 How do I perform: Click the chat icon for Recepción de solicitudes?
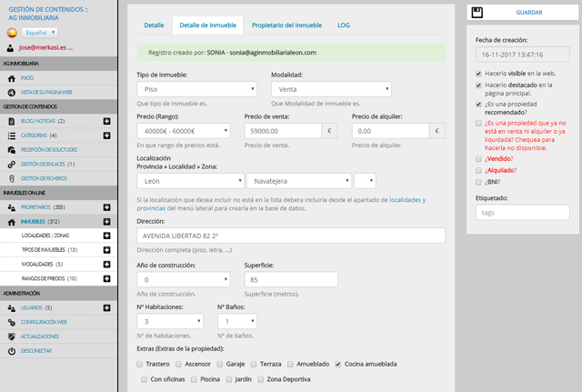tap(12, 150)
